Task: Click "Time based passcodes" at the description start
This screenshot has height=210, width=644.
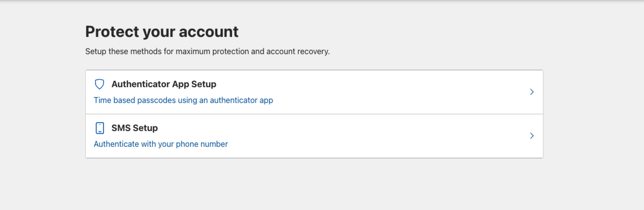Action: click(x=135, y=100)
